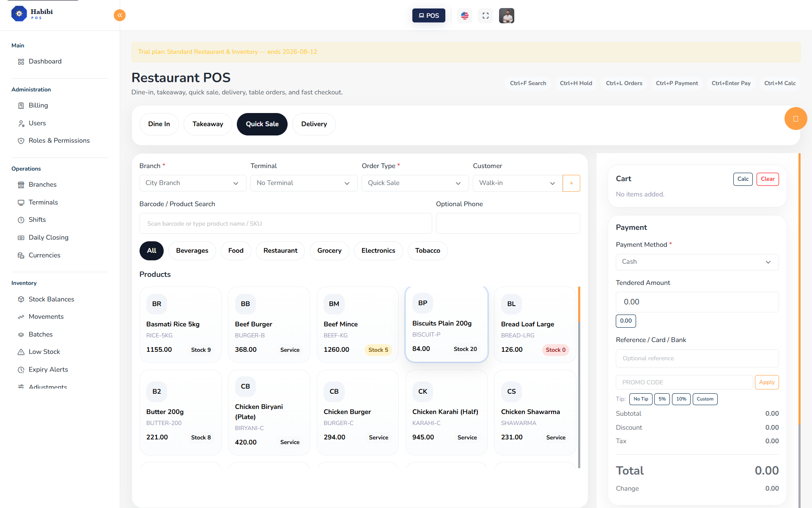
Task: Show All product categories
Action: pos(151,251)
